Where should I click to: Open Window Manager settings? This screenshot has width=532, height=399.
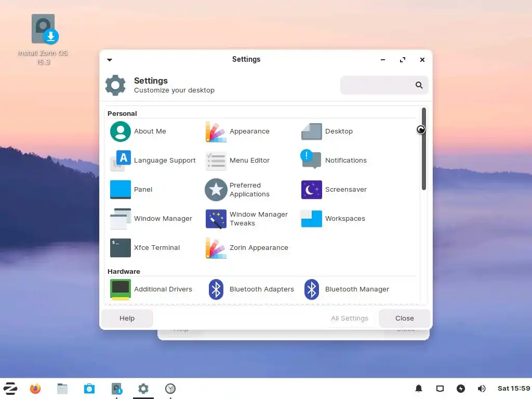point(151,219)
